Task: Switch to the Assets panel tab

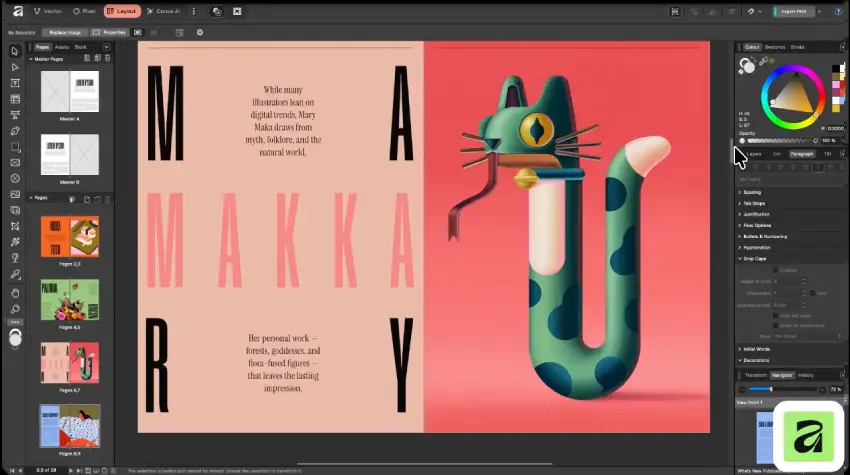Action: pyautogui.click(x=62, y=47)
